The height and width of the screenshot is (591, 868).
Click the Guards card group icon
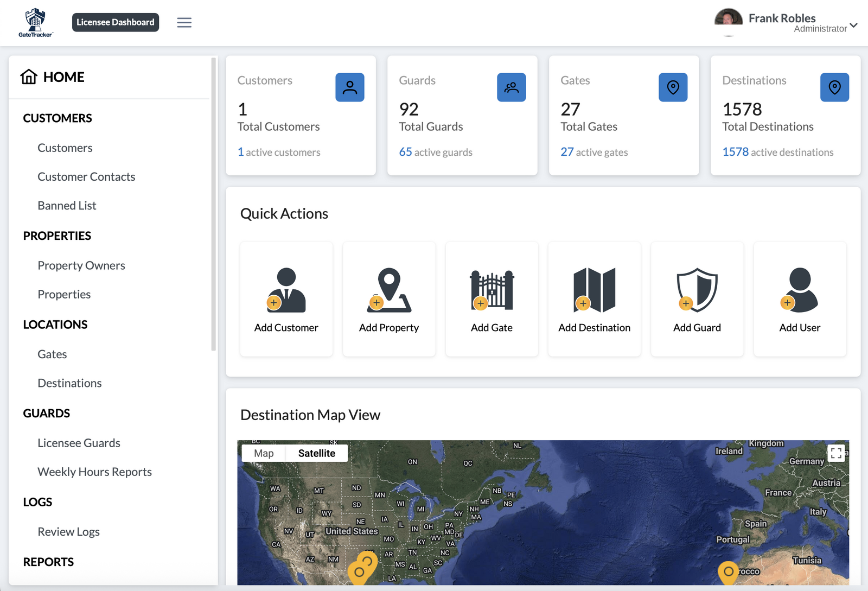coord(512,87)
